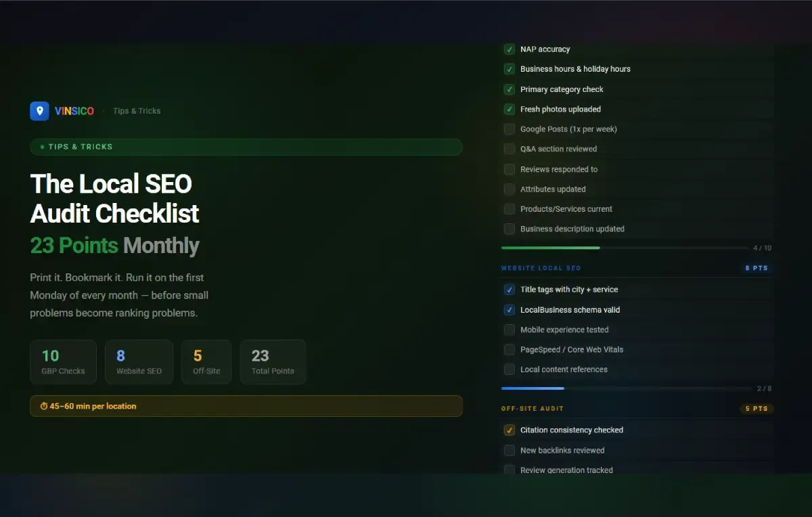
Task: Click the green GBP progress bar
Action: point(550,248)
